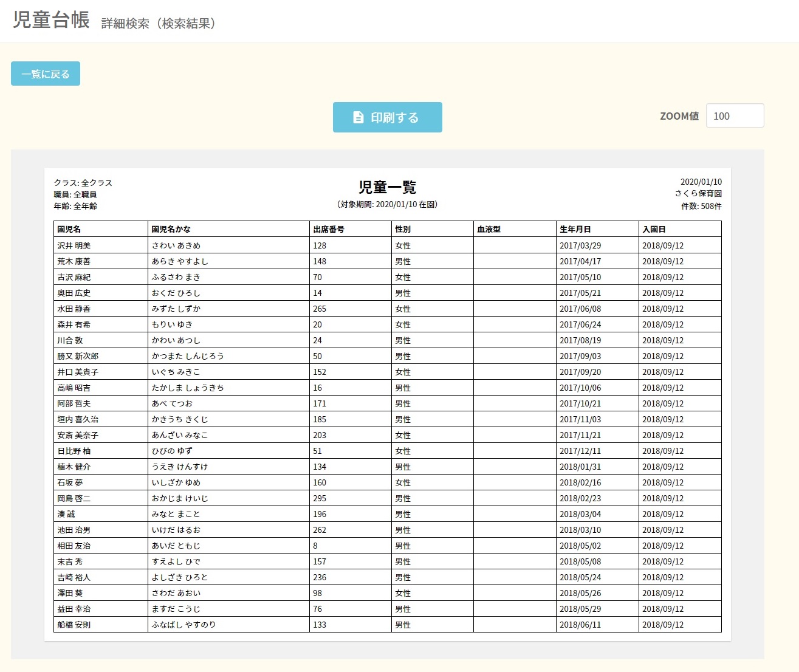799x672 pixels.
Task: Click attendance number 128
Action: (x=320, y=245)
